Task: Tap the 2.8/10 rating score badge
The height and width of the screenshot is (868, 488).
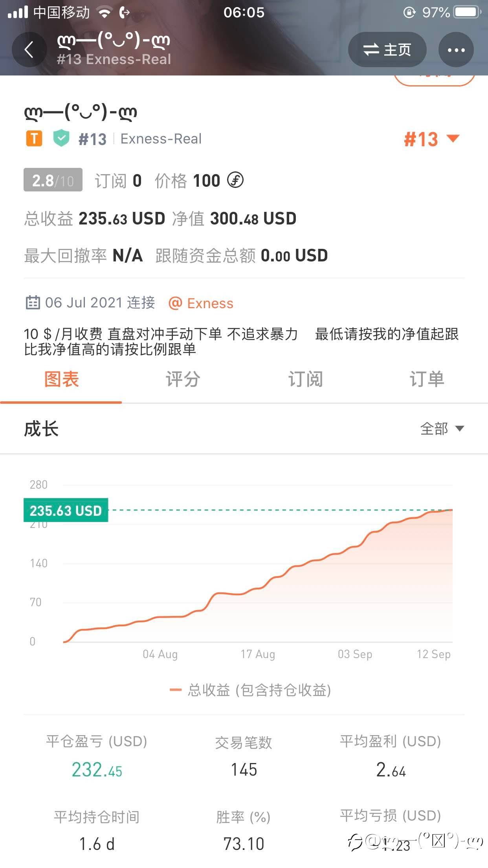Action: (x=53, y=180)
